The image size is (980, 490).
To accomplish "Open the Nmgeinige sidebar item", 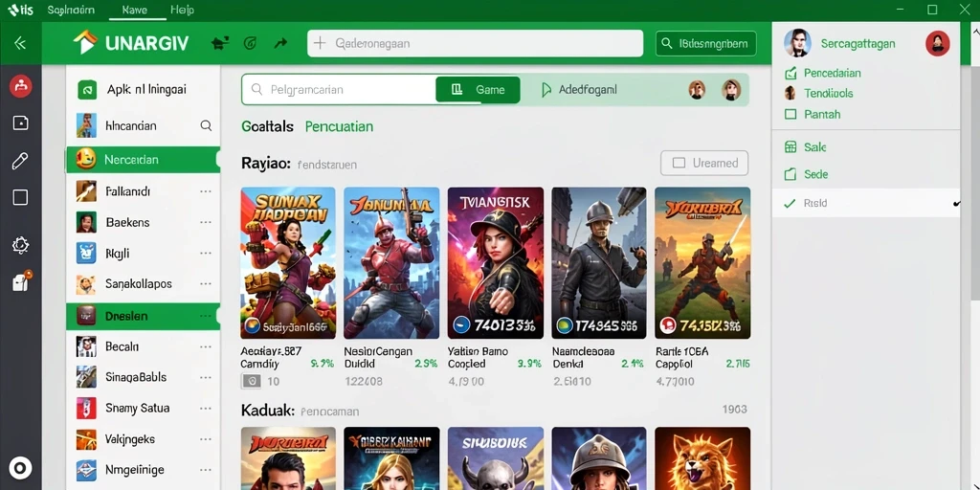I will [x=143, y=469].
